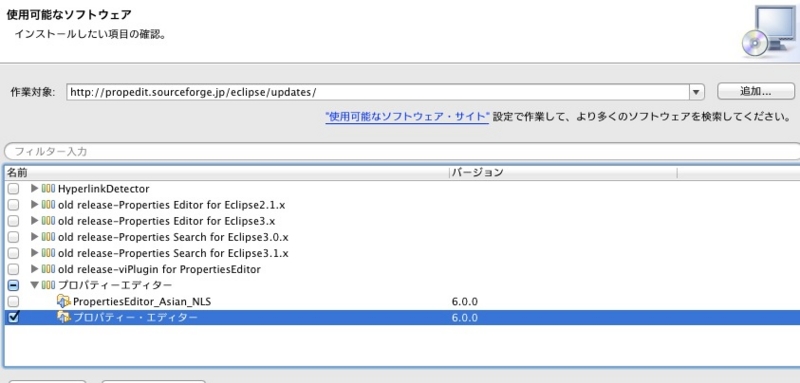The image size is (800, 383).
Task: Expand the Properties Search for Eclipse3.0.x node
Action: [x=35, y=237]
